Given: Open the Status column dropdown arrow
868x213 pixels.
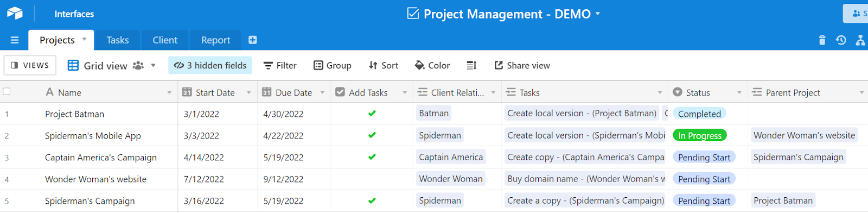Looking at the screenshot, I should 739,92.
